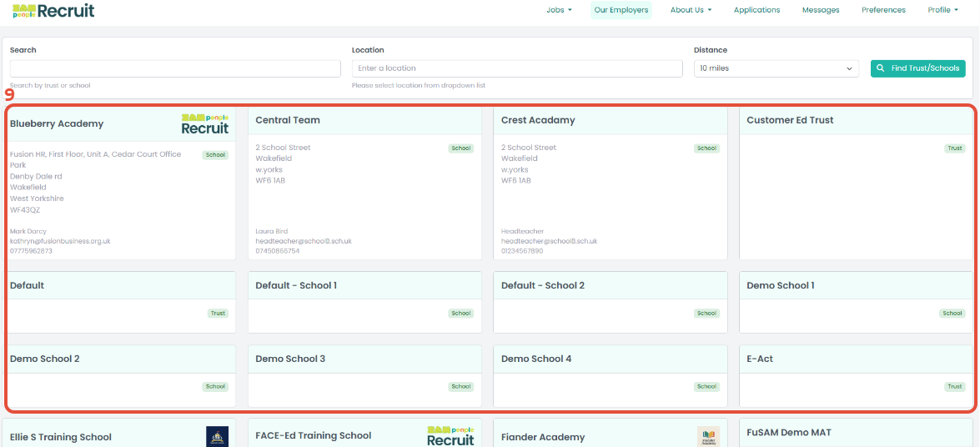
Task: Click the School badge on Blueberry Academy
Action: pyautogui.click(x=215, y=155)
